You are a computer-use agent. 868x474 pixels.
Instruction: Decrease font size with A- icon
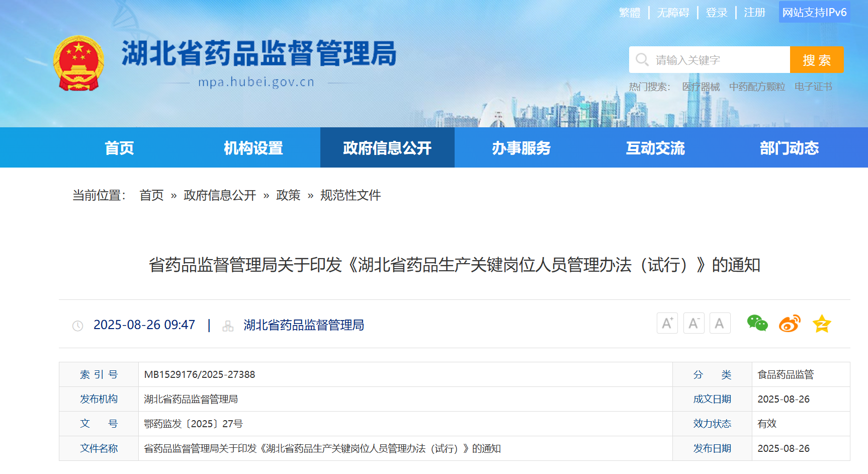tap(693, 323)
